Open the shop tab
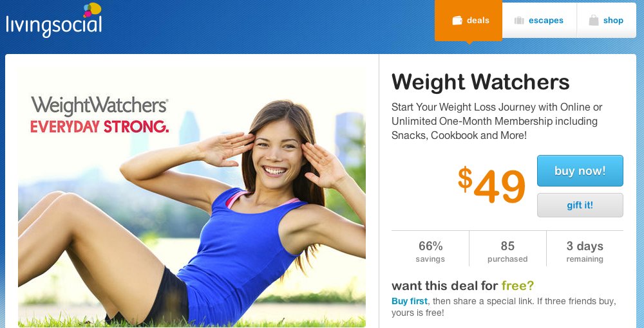This screenshot has width=644, height=328. click(606, 21)
